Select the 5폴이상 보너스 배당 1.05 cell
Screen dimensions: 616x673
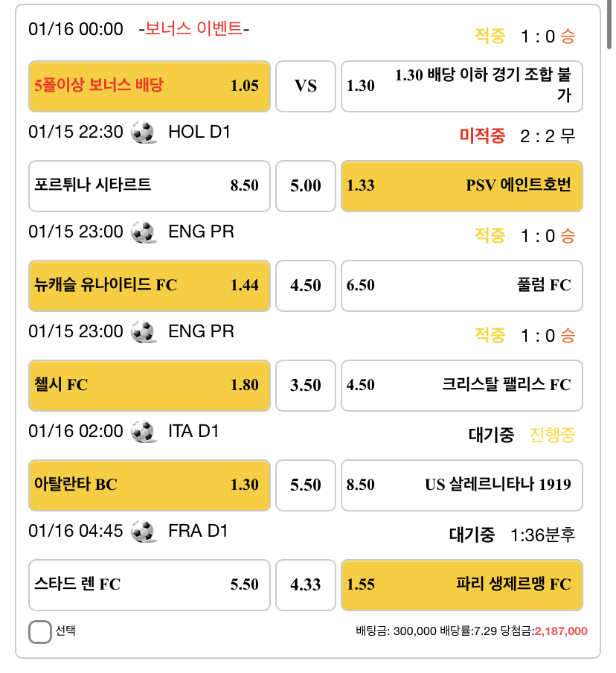[150, 86]
